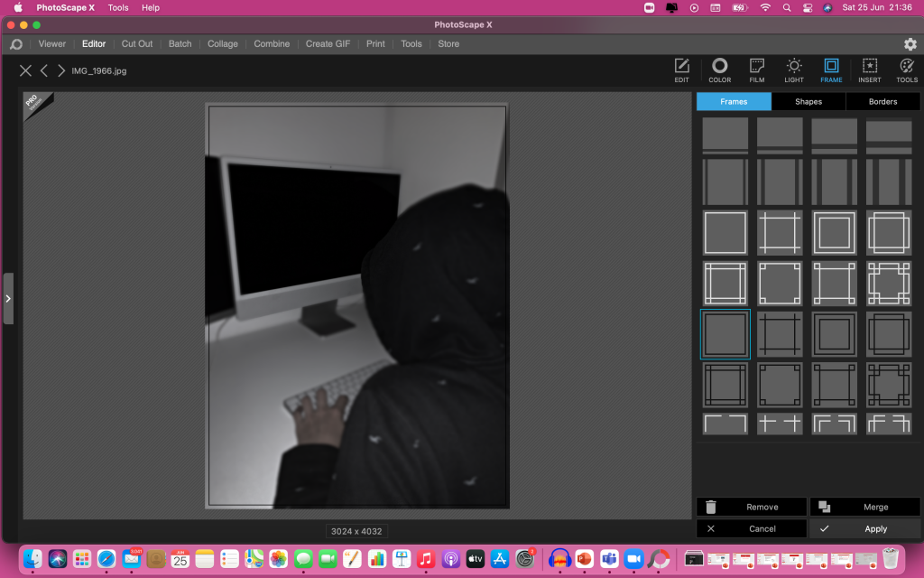Open the Cut Out tab

(x=137, y=43)
